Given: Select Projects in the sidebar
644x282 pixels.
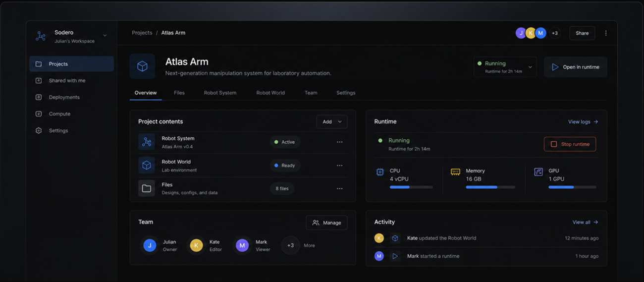Looking at the screenshot, I should [71, 64].
